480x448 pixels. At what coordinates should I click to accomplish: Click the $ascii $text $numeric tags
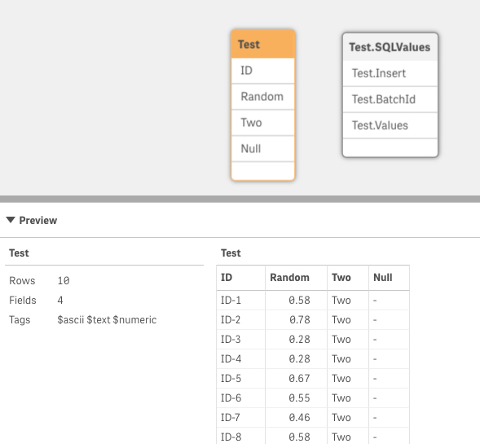[x=107, y=320]
